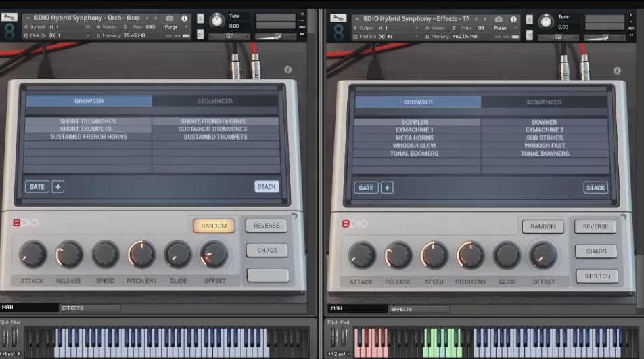The image size is (644, 359).
Task: Disable the lit RANDOM button in the brass panel
Action: pos(214,226)
